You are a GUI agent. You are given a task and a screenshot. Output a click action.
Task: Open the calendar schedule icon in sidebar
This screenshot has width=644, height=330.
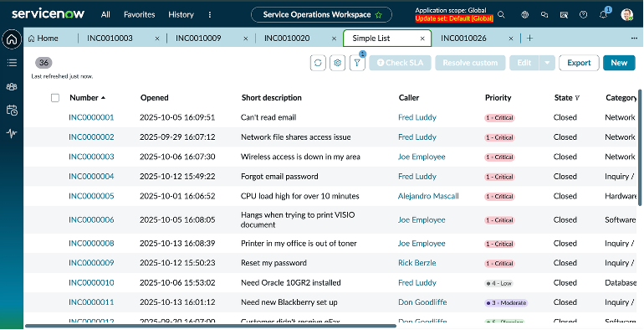pyautogui.click(x=12, y=110)
